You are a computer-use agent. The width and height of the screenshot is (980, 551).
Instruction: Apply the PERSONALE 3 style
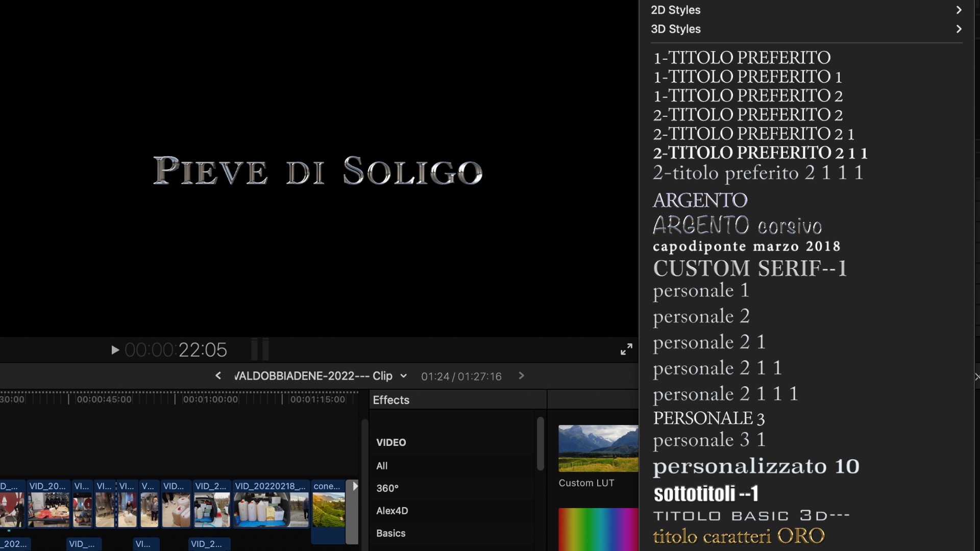(x=709, y=418)
